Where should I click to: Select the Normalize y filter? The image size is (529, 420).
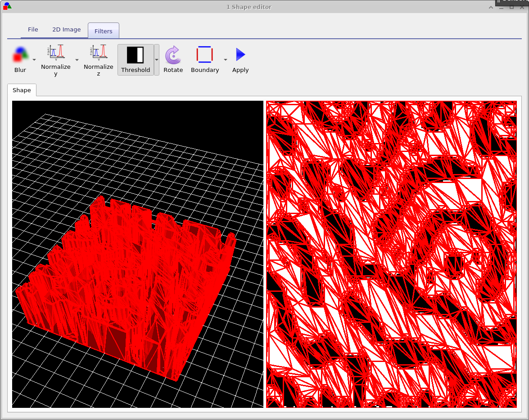point(56,60)
